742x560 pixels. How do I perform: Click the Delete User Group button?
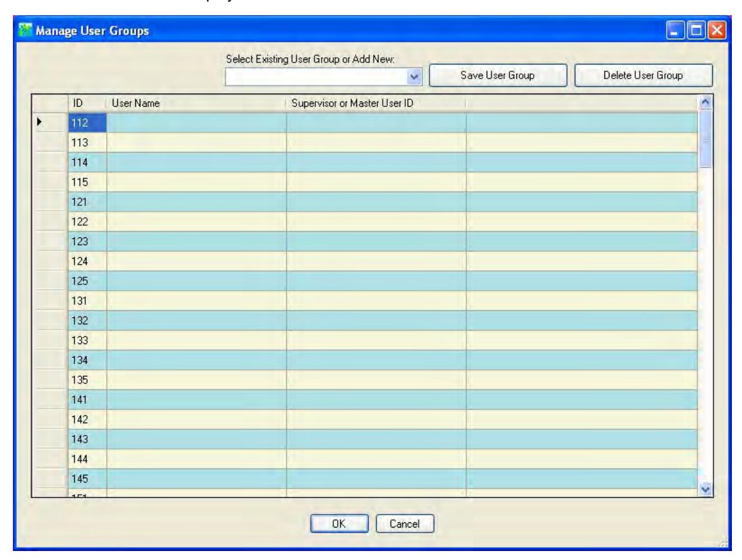point(643,75)
